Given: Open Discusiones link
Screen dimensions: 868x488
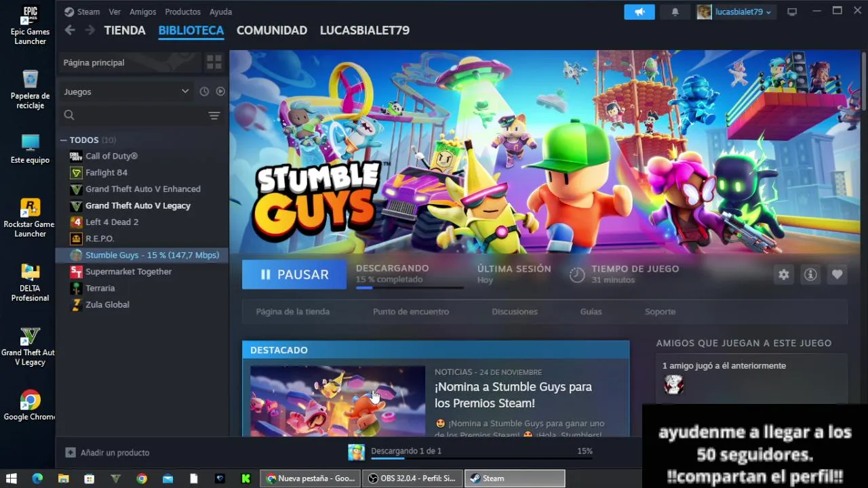Looking at the screenshot, I should [515, 312].
